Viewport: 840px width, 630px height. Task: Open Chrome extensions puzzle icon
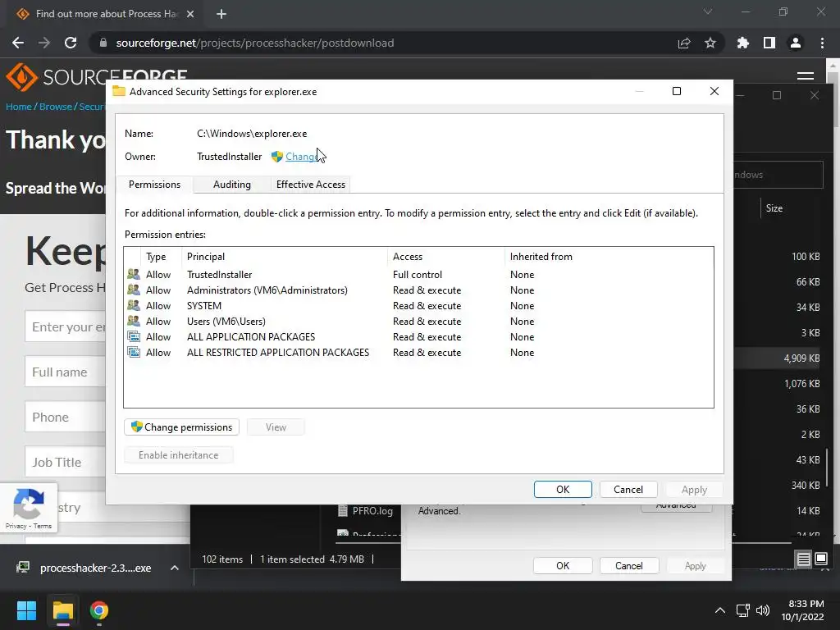(743, 43)
